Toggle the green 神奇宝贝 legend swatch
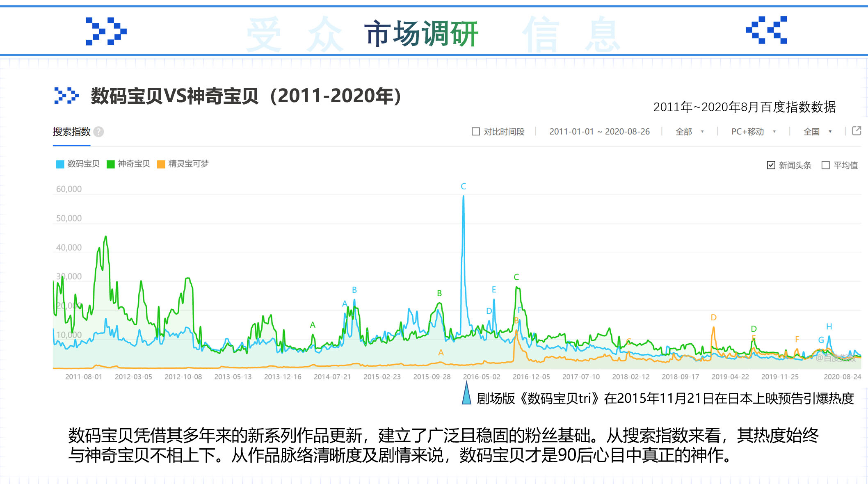This screenshot has height=484, width=868. [x=110, y=164]
